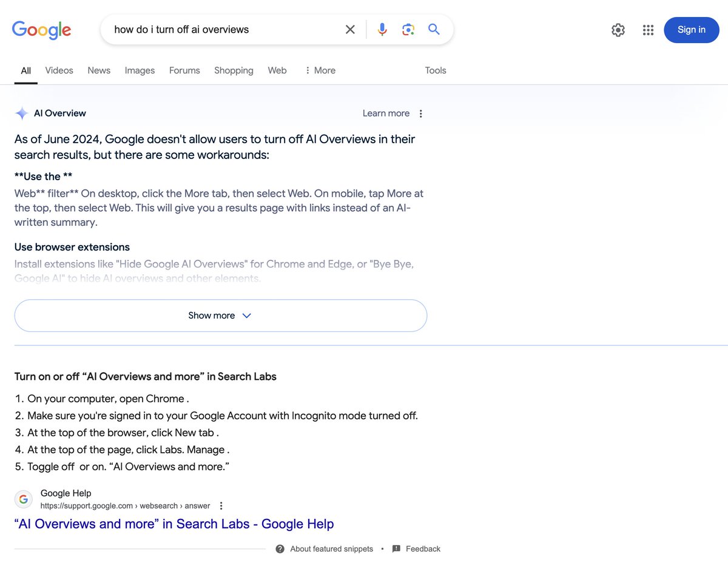
Task: Click the Google logo
Action: pyautogui.click(x=41, y=30)
